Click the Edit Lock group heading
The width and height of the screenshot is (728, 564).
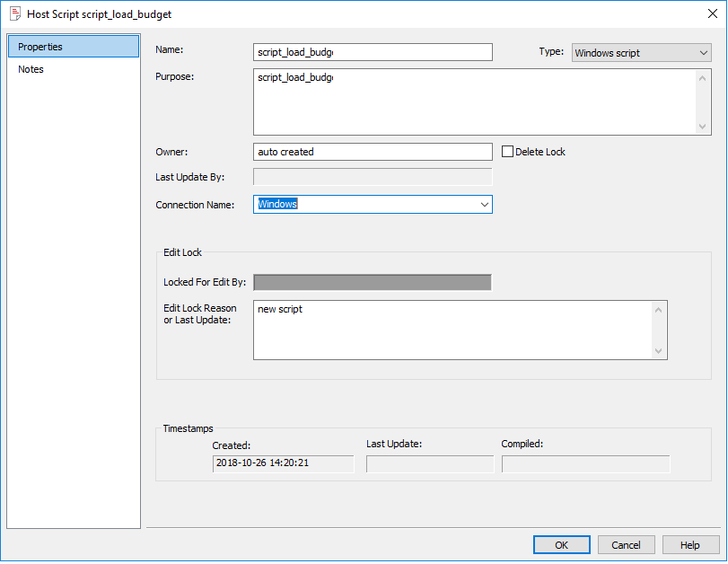182,252
